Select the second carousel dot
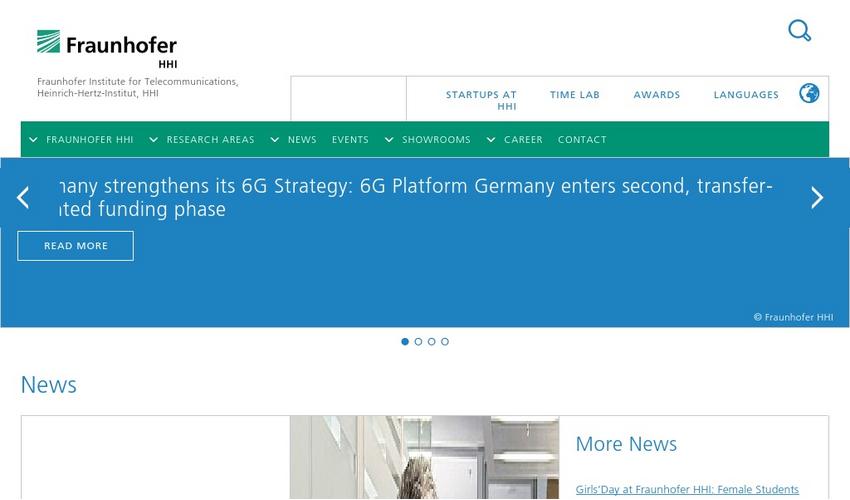Viewport: 850px width, 500px height. [418, 342]
